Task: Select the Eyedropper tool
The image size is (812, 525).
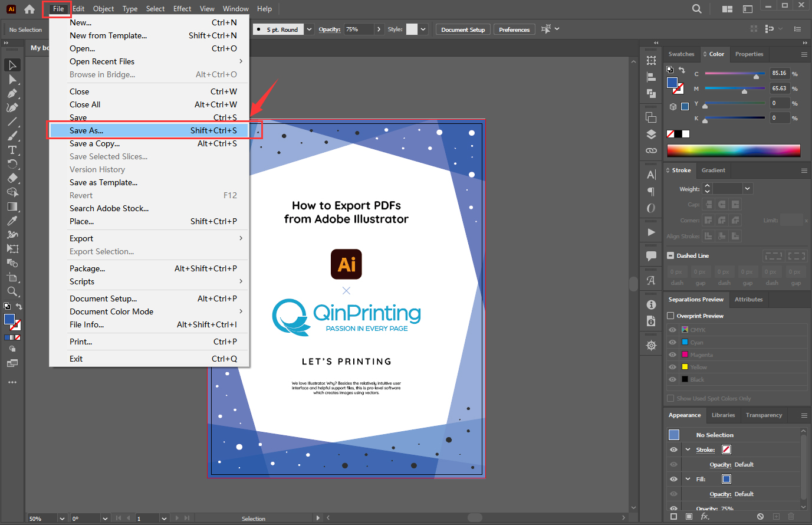Action: click(12, 221)
